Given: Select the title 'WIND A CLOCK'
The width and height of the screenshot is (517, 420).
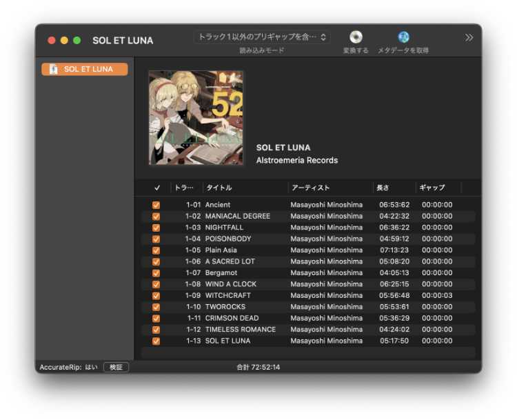Looking at the screenshot, I should coord(230,284).
